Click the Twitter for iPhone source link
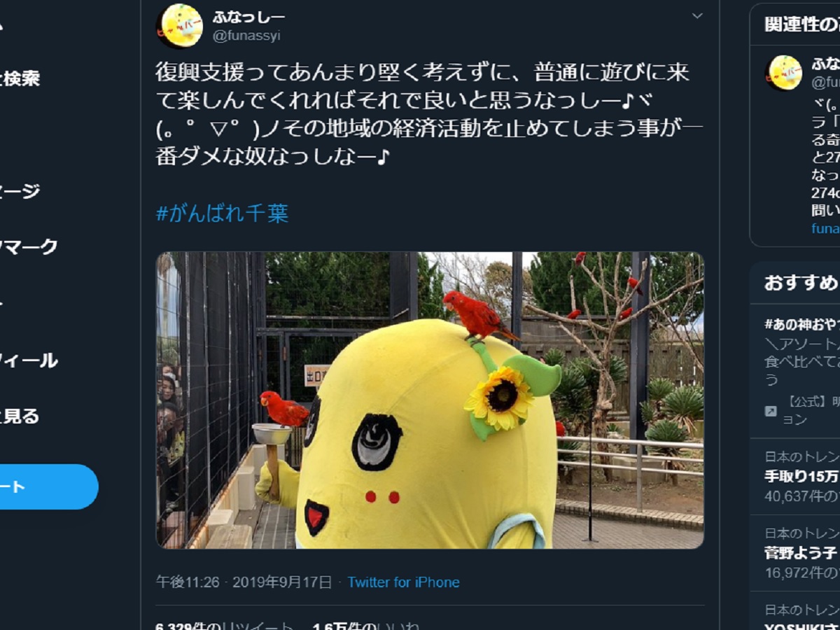 click(x=403, y=582)
